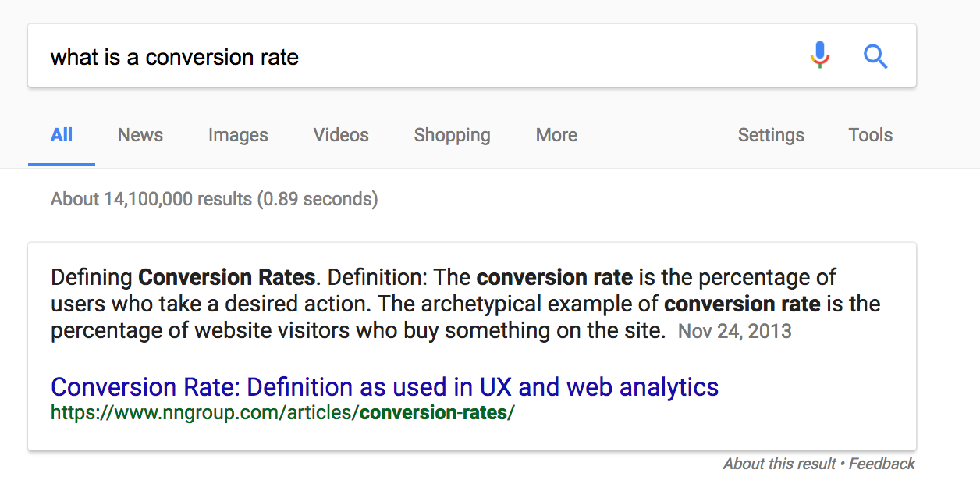This screenshot has width=980, height=491.
Task: Click the 'Nov 24, 2013' snippet date
Action: pyautogui.click(x=735, y=331)
